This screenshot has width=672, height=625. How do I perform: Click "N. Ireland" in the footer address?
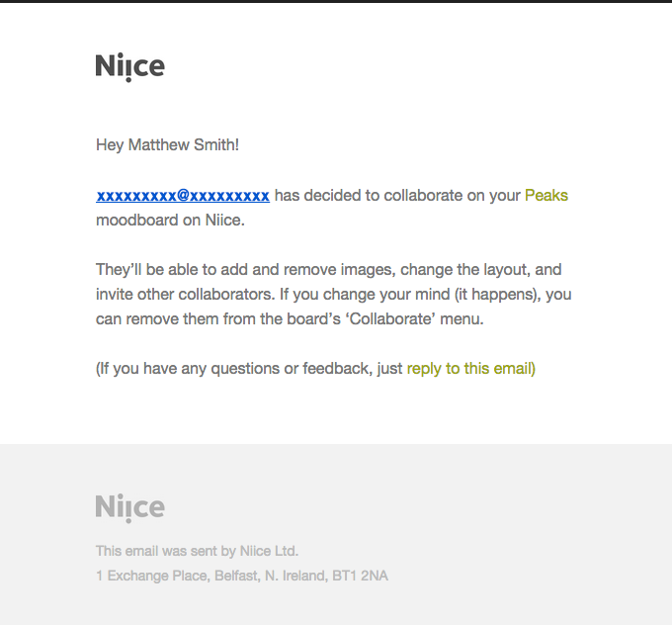click(296, 576)
